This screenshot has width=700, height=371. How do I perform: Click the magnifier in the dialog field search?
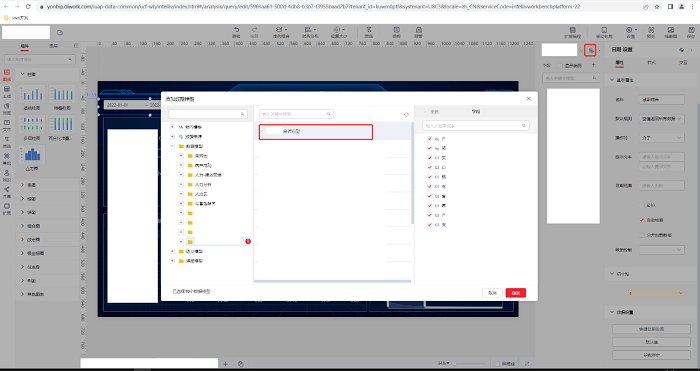click(x=524, y=126)
